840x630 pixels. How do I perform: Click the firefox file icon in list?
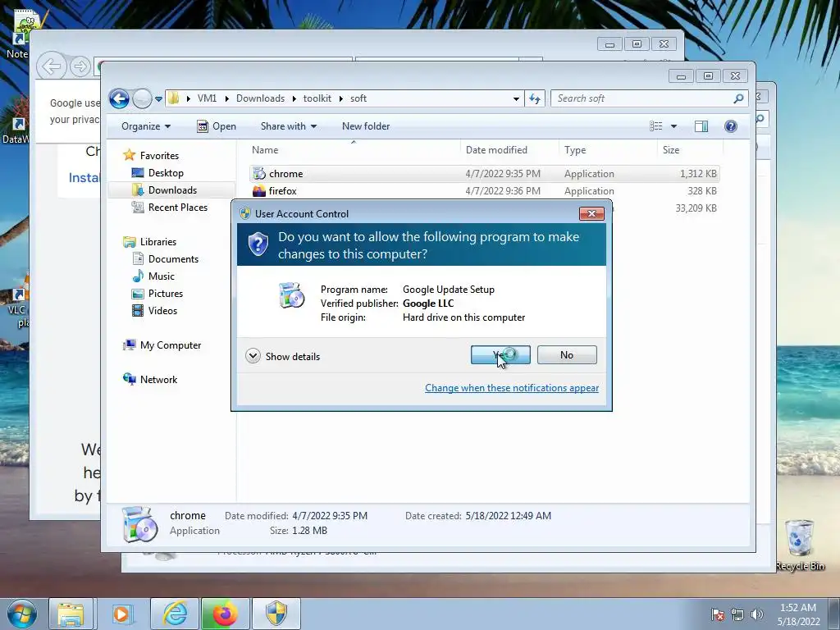[x=259, y=190]
